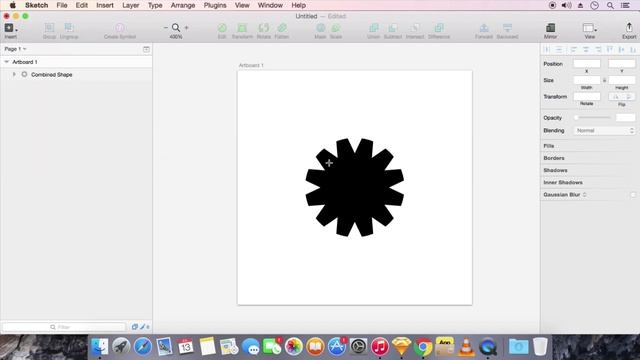The height and width of the screenshot is (360, 640).
Task: Open the Layer menu
Action: [131, 5]
